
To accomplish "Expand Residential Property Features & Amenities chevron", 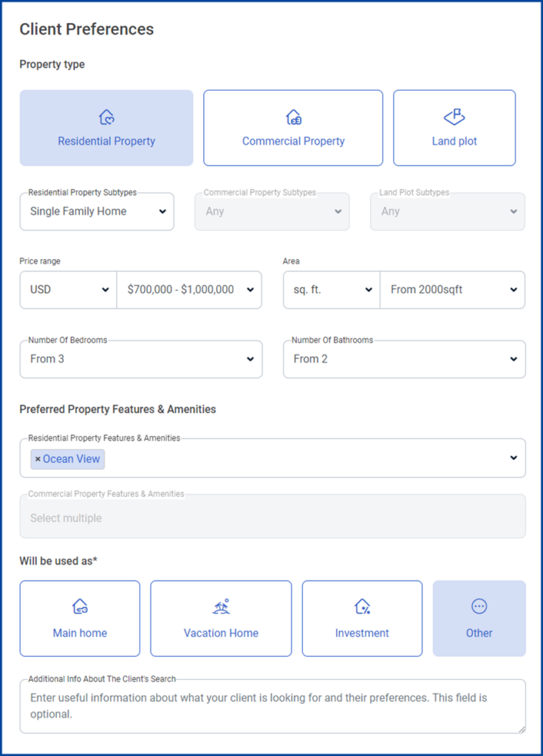I will tap(513, 458).
